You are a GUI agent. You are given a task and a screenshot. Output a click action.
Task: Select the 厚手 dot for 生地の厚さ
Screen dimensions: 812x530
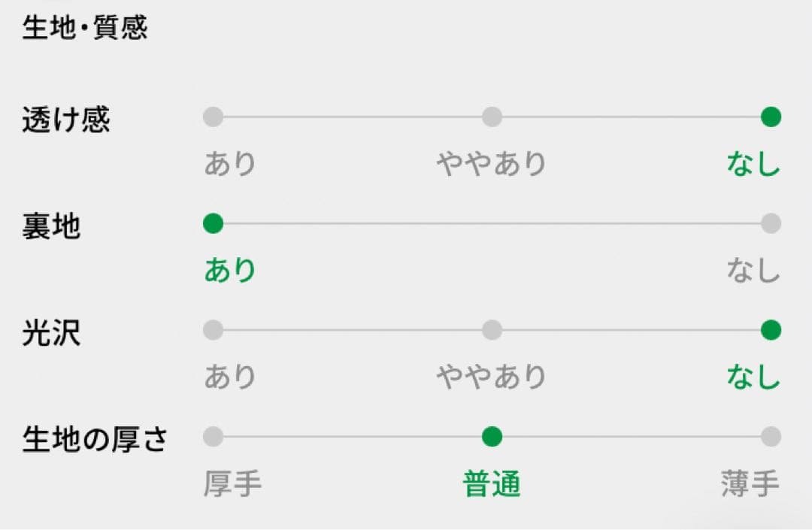coord(214,437)
